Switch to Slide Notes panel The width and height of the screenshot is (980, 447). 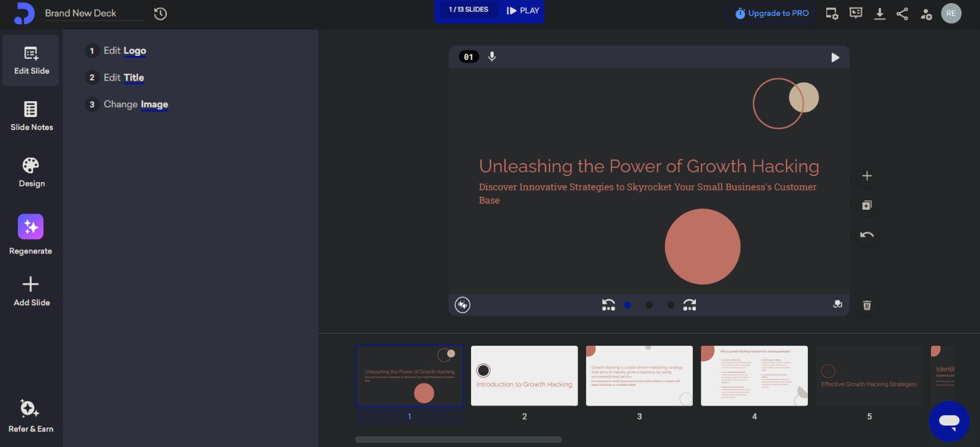click(31, 116)
